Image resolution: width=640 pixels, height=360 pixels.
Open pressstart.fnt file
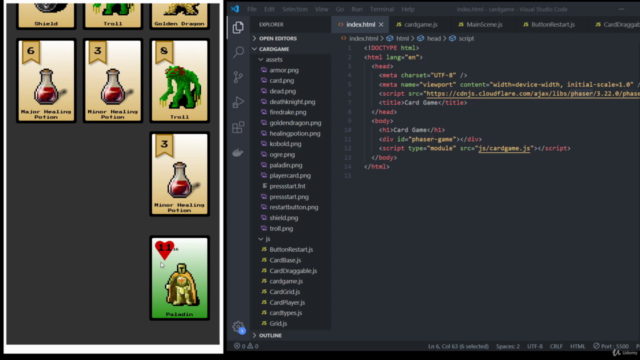(x=287, y=186)
